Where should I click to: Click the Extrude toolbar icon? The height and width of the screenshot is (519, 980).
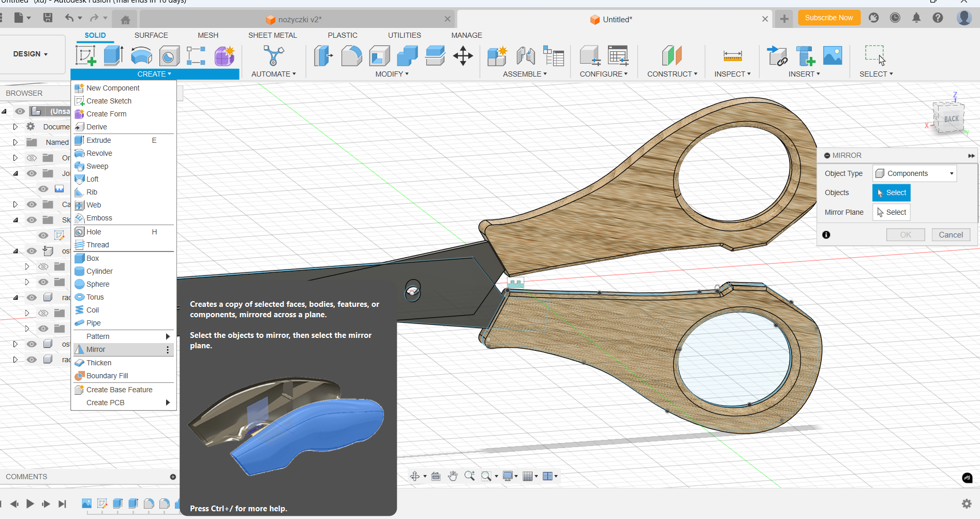tap(114, 56)
